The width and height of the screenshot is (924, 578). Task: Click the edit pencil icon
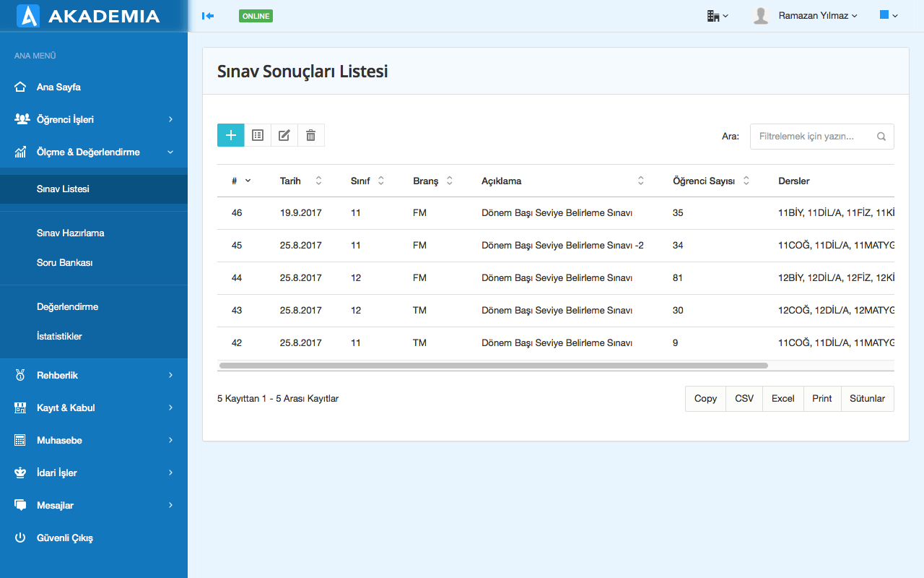[284, 135]
